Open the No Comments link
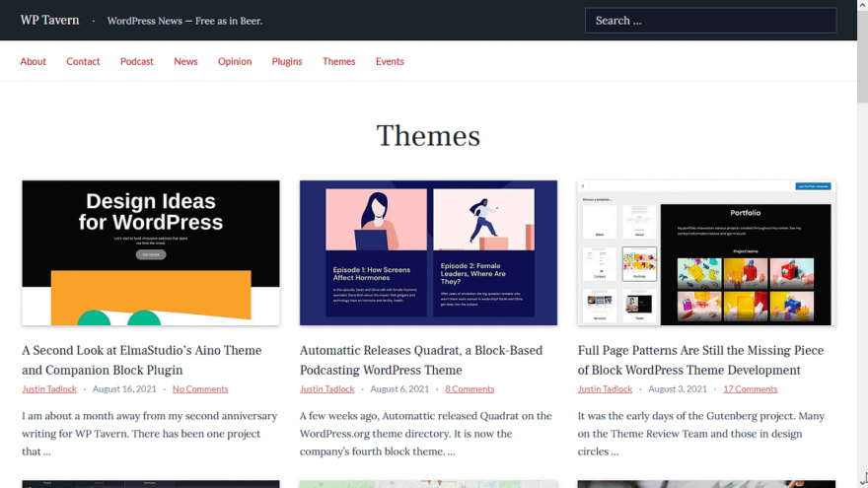The height and width of the screenshot is (488, 868). (x=200, y=389)
